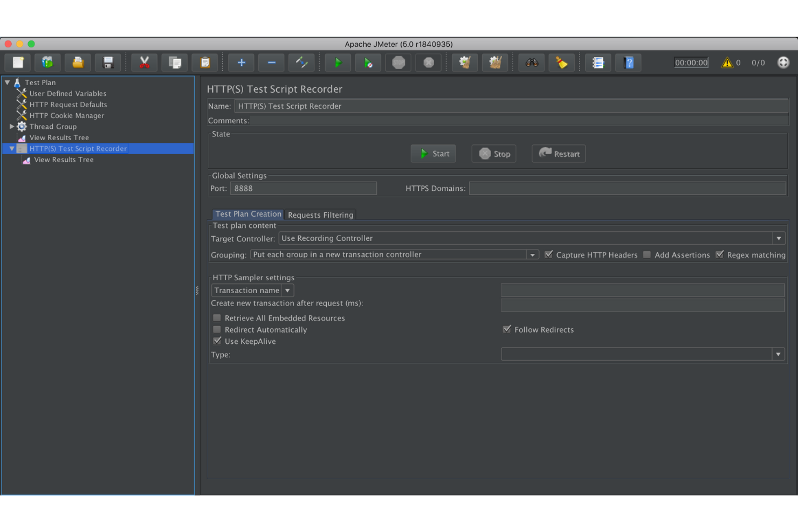Click the Stop test toolbar icon
This screenshot has width=798, height=532.
398,63
